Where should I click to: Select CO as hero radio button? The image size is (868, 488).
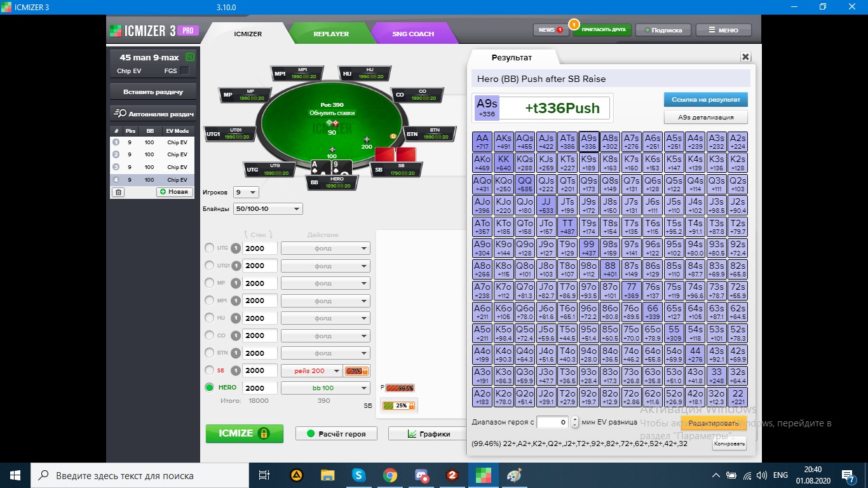tap(209, 335)
